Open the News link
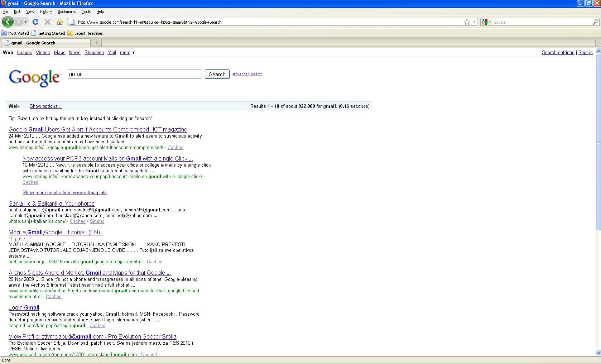The height and width of the screenshot is (364, 601). (x=75, y=53)
